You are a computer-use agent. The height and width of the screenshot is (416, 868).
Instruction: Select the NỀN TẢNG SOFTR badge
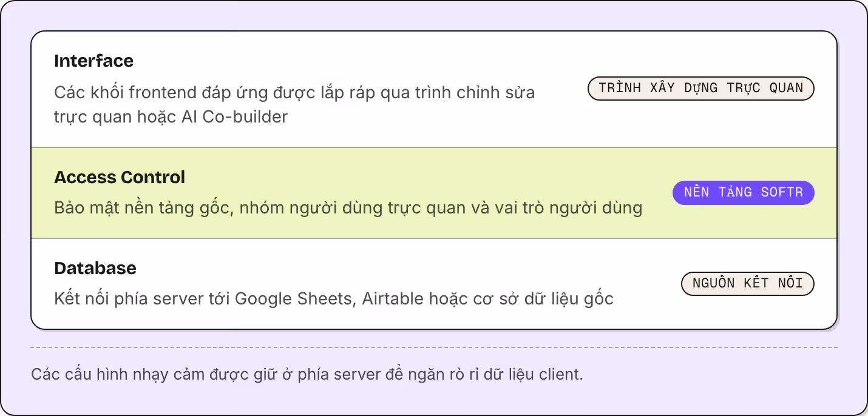(744, 193)
